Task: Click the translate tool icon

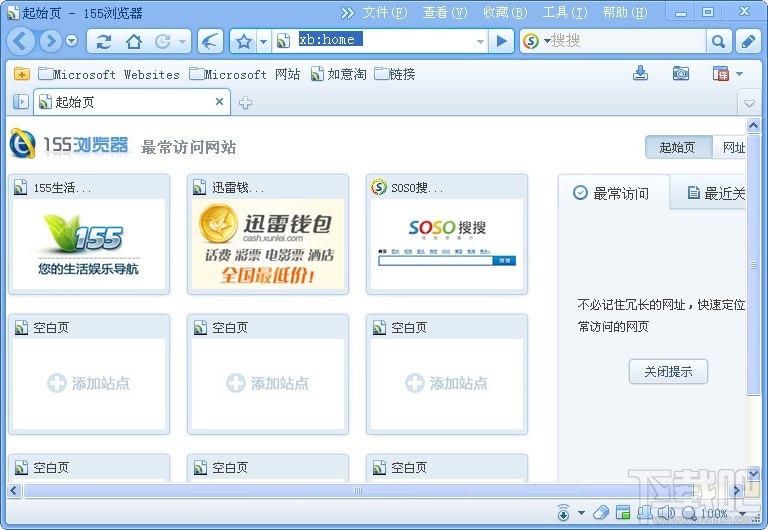Action: 720,74
